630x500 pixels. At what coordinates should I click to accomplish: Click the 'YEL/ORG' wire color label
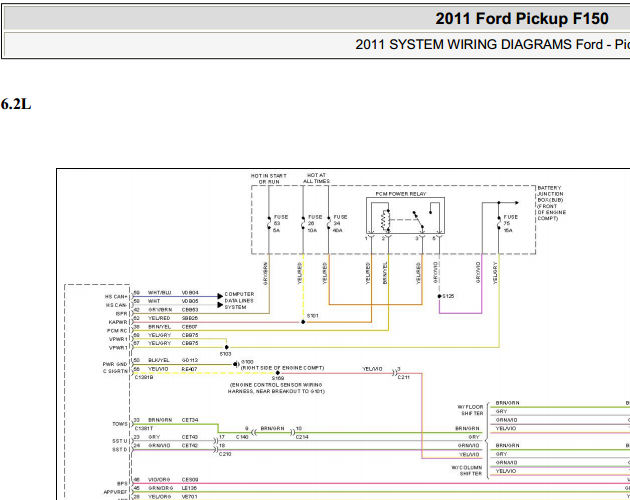point(160,497)
